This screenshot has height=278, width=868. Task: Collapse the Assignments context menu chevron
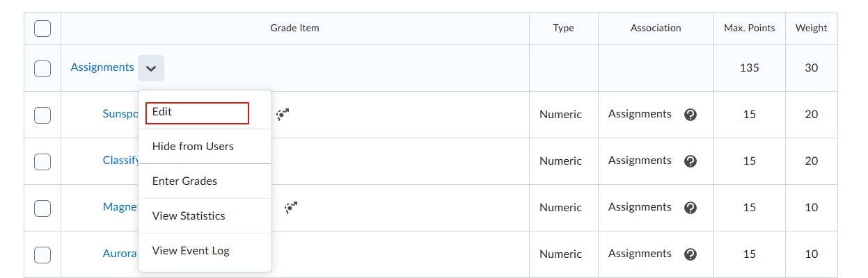[151, 68]
